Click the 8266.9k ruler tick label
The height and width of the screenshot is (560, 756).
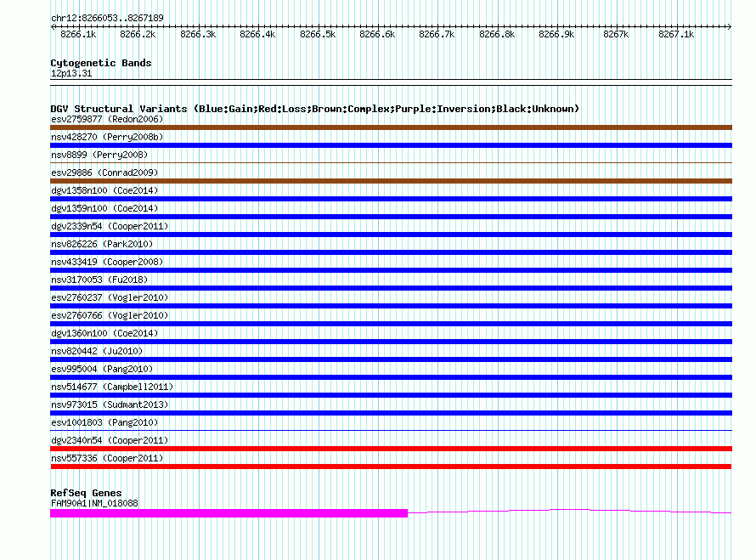[x=556, y=34]
